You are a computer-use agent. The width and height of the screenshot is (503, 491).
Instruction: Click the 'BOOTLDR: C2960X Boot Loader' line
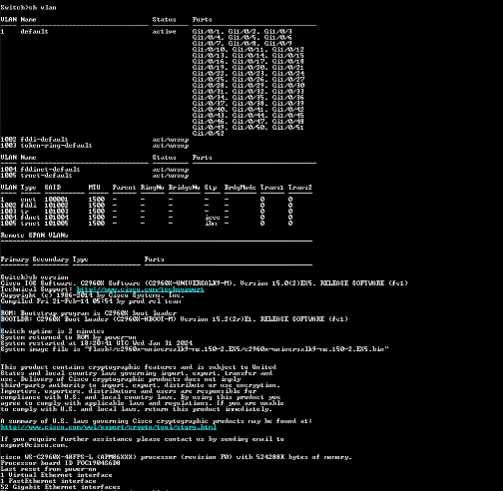(174, 319)
